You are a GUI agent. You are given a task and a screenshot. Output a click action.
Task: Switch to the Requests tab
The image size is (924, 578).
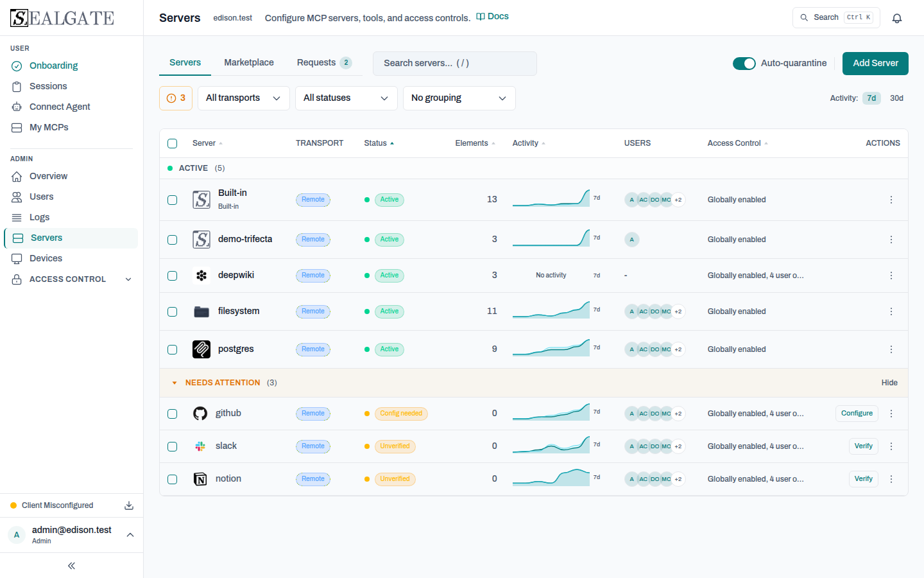point(324,62)
